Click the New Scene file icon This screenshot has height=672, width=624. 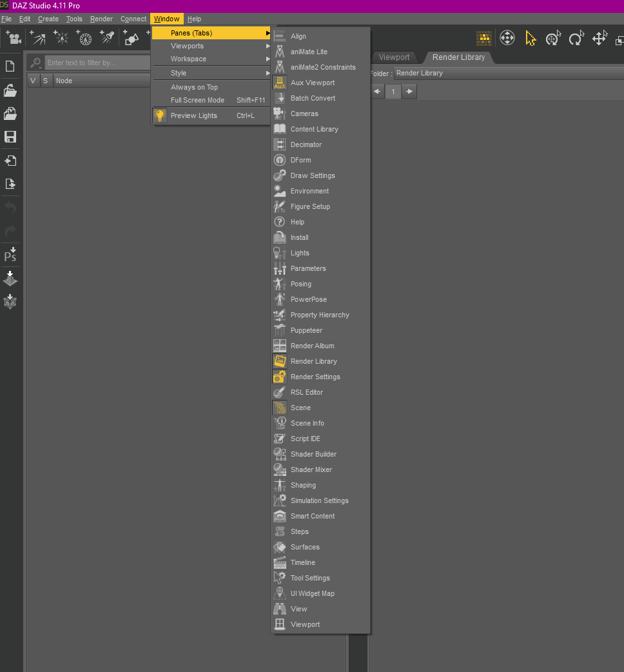click(x=10, y=66)
